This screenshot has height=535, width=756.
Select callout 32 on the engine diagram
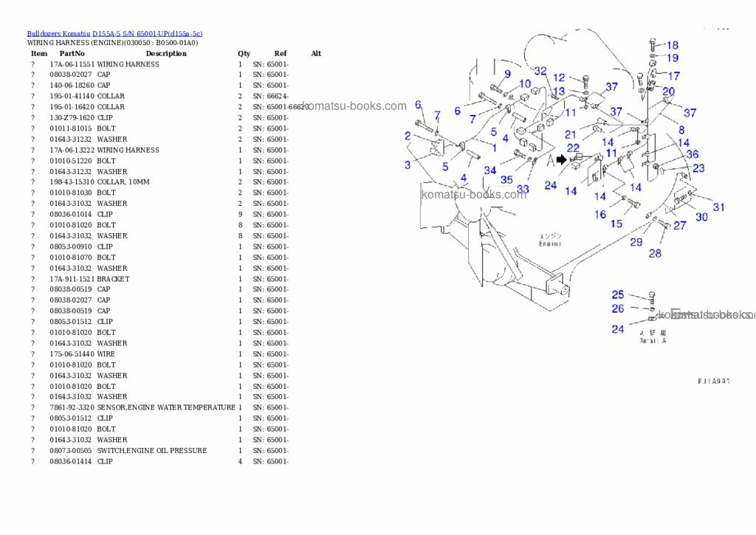(540, 71)
